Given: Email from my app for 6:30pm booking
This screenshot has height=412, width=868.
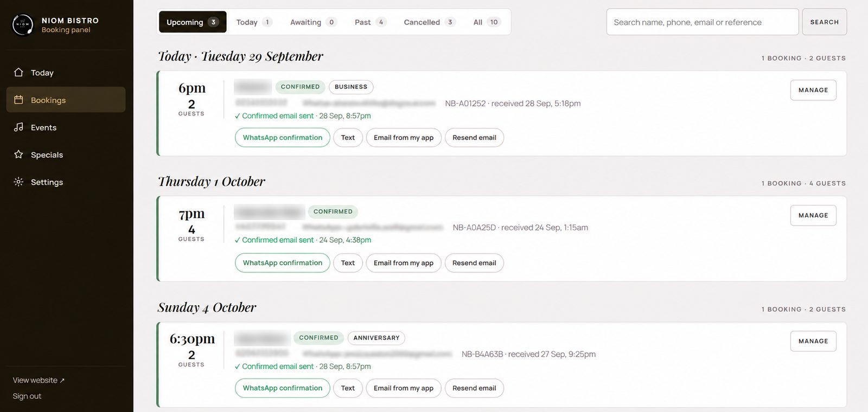Looking at the screenshot, I should 404,388.
